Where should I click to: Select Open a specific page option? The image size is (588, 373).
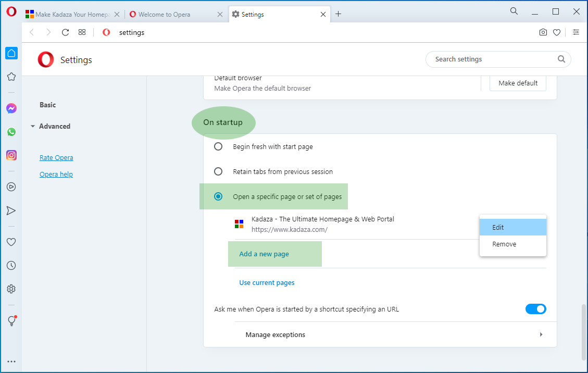(218, 196)
